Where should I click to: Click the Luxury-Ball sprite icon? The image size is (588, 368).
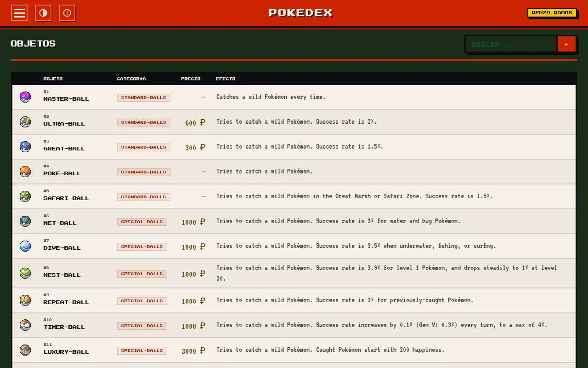25,350
